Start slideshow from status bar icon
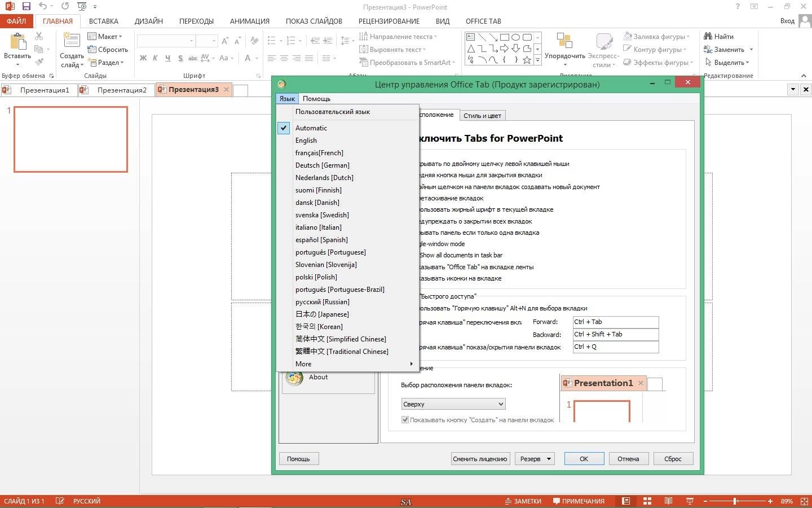 pyautogui.click(x=690, y=501)
